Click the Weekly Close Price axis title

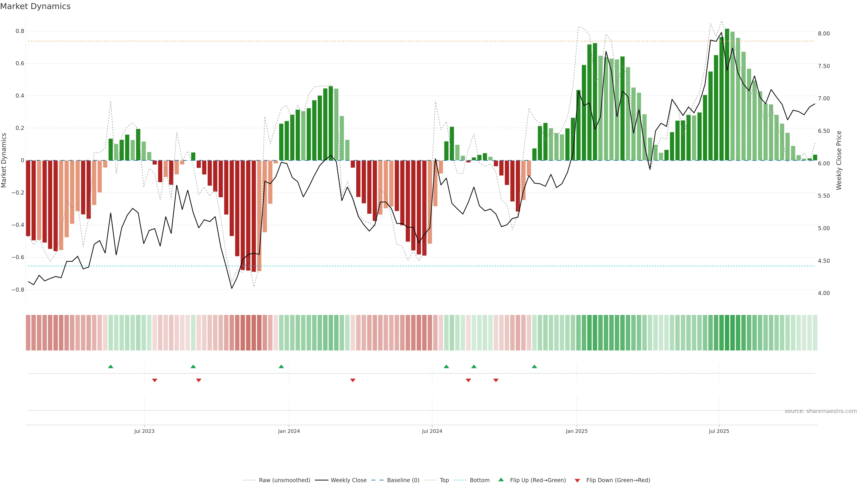click(839, 160)
